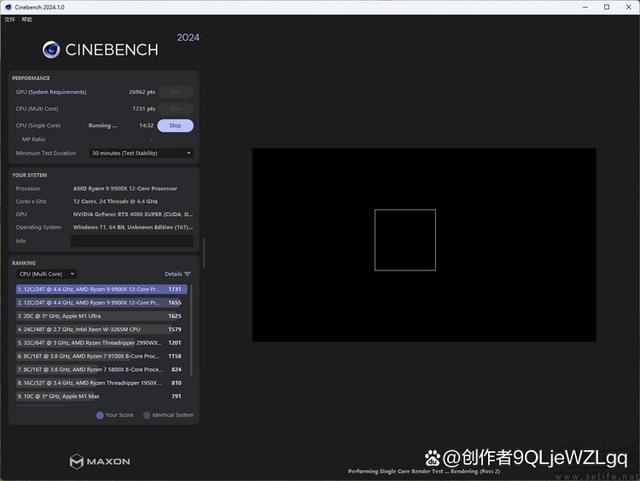This screenshot has width=640, height=481.
Task: Click the greyed-out Start button in CPU Multi Core row
Action: [176, 109]
